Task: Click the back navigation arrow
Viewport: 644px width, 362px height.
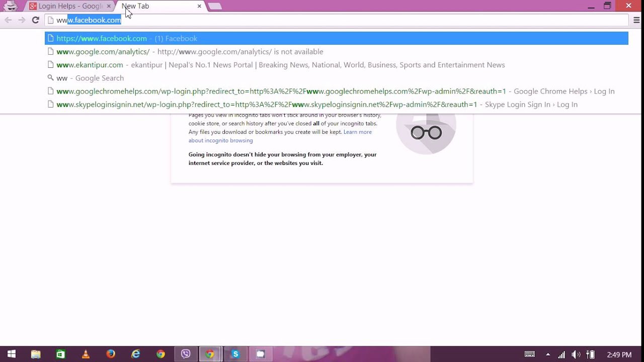Action: point(8,20)
